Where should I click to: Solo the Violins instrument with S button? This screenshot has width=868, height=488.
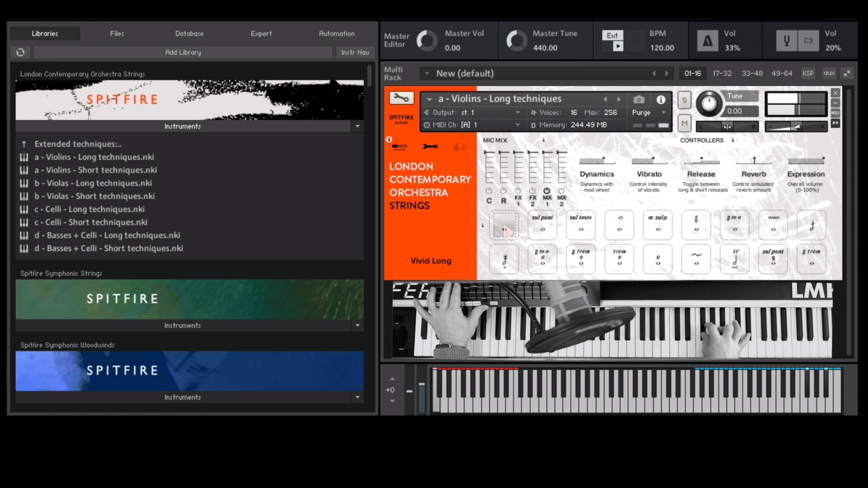click(x=684, y=100)
